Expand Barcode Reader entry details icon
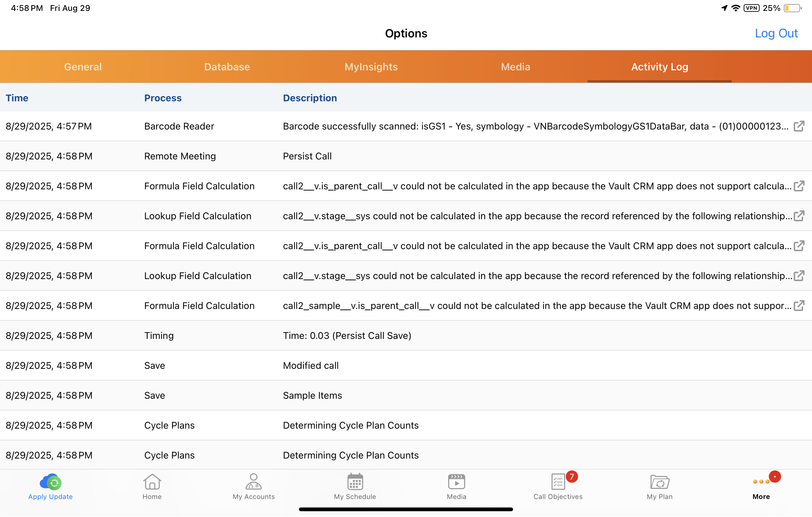 pos(799,126)
